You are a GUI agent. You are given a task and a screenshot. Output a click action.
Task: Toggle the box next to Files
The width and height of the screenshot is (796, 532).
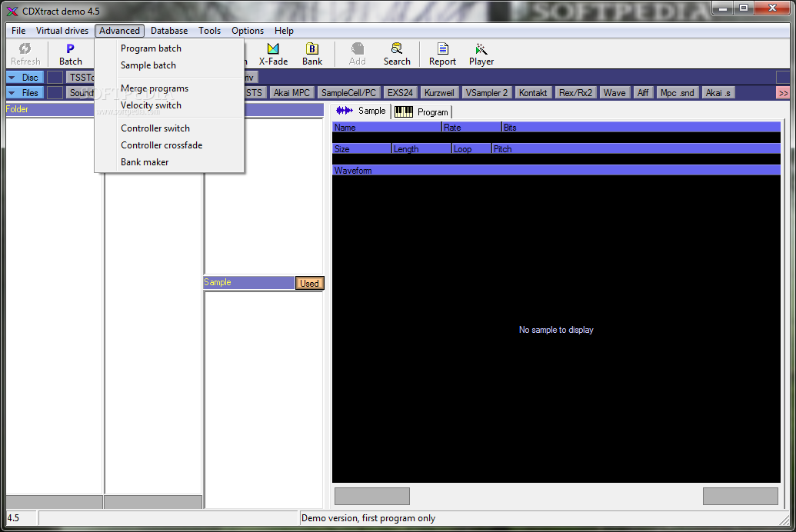55,93
